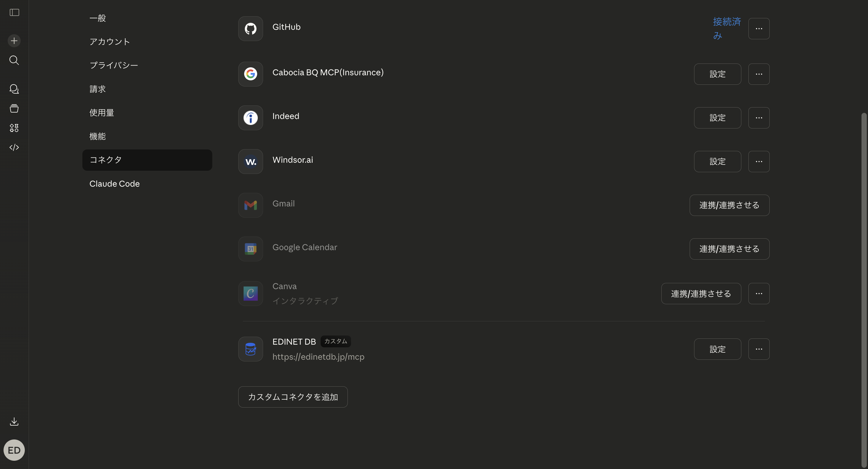
Task: Click 設定 button for Indeed connector
Action: click(717, 118)
